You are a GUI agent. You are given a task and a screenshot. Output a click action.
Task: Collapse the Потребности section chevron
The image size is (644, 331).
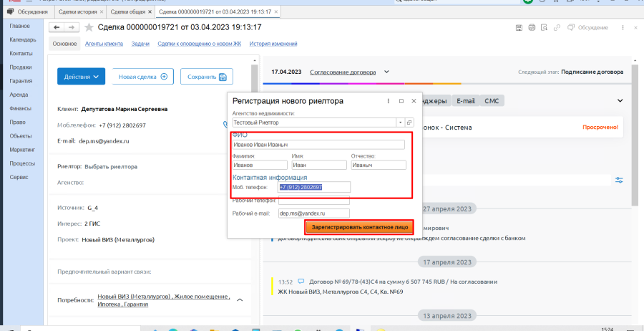click(x=240, y=299)
